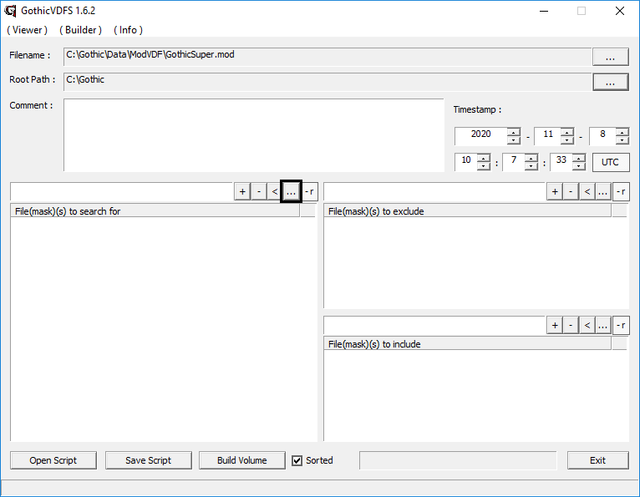Open the ( Builder ) menu
Viewport: 640px width, 497px height.
pyautogui.click(x=80, y=30)
